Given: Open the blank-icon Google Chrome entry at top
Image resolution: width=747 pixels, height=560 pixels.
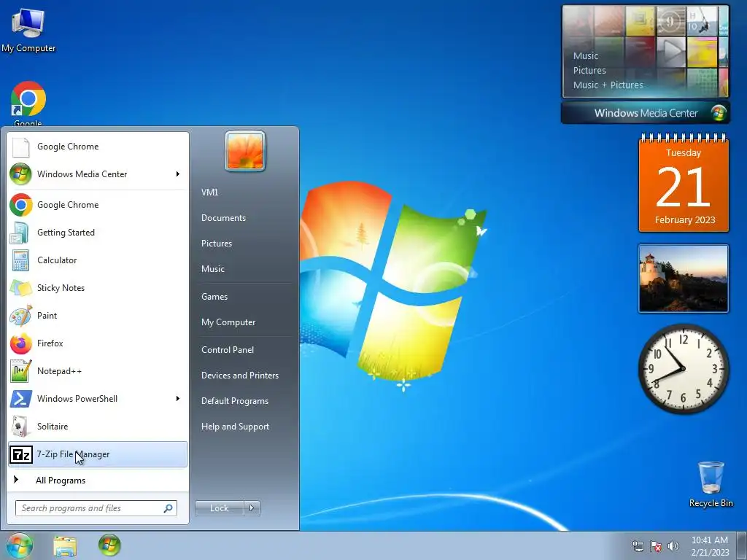Looking at the screenshot, I should coord(20,147).
